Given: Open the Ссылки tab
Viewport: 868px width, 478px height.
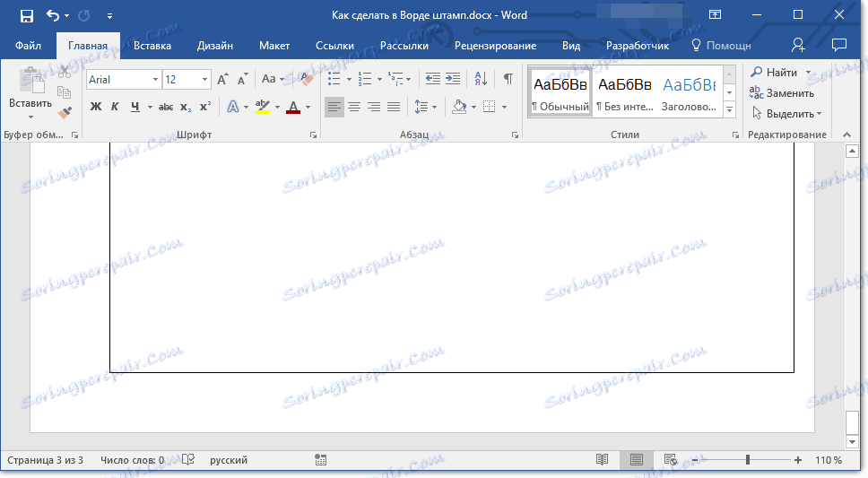Looking at the screenshot, I should [334, 46].
